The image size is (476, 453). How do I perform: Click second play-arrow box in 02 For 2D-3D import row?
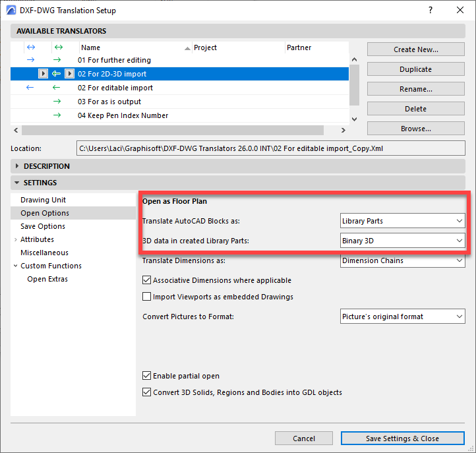tap(69, 73)
